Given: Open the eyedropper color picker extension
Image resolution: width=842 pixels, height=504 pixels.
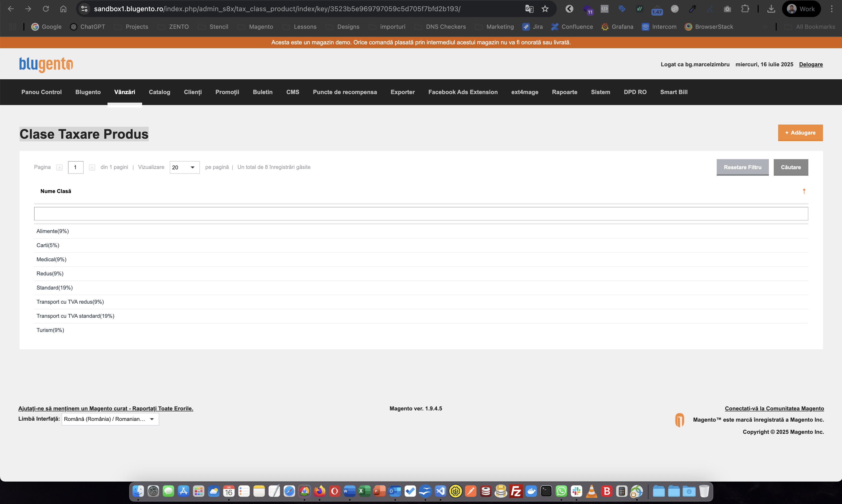Looking at the screenshot, I should pyautogui.click(x=692, y=9).
